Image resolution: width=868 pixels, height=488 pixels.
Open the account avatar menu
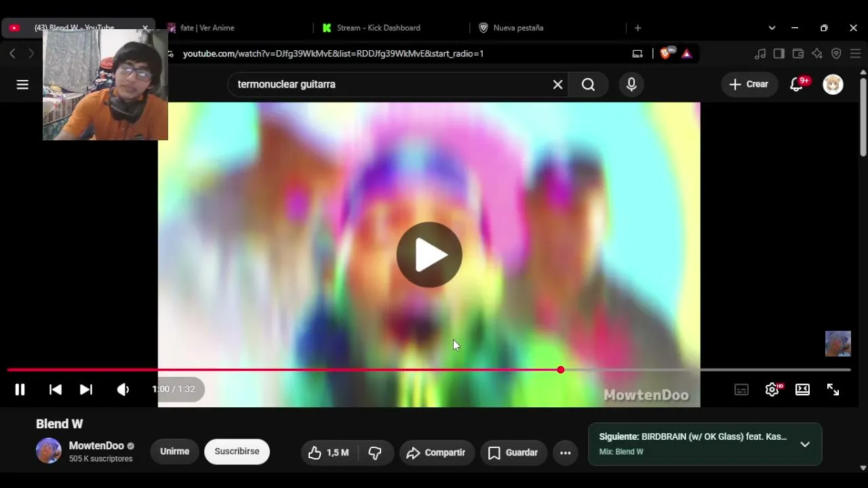[833, 85]
